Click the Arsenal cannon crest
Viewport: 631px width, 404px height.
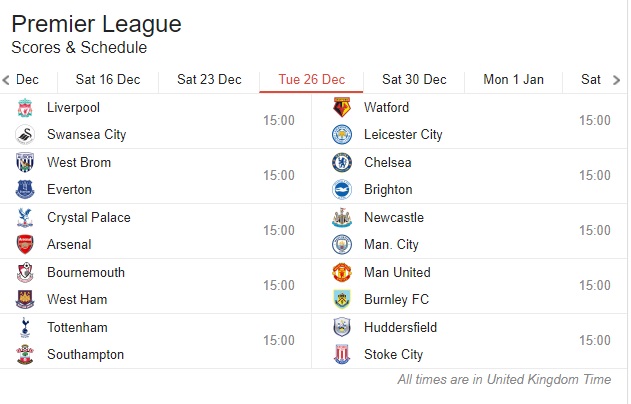[25, 245]
